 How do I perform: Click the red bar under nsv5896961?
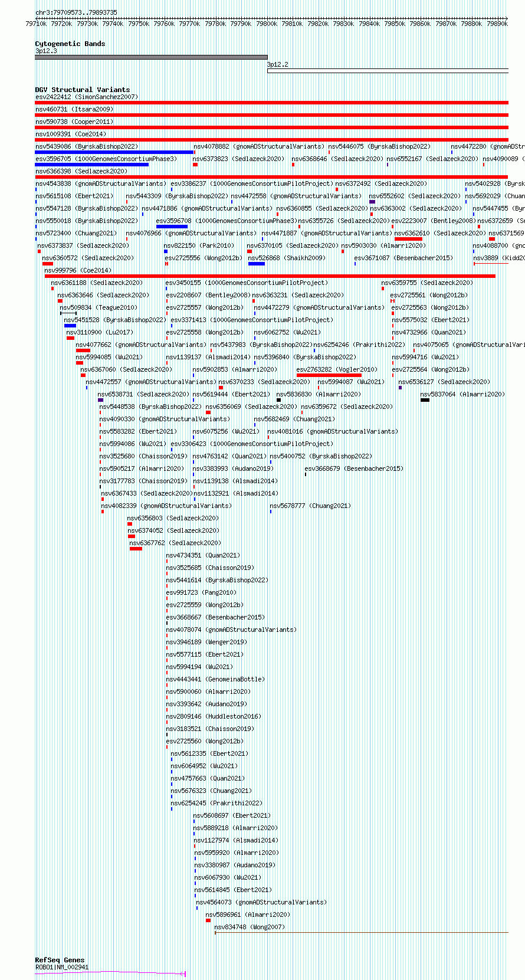click(208, 920)
